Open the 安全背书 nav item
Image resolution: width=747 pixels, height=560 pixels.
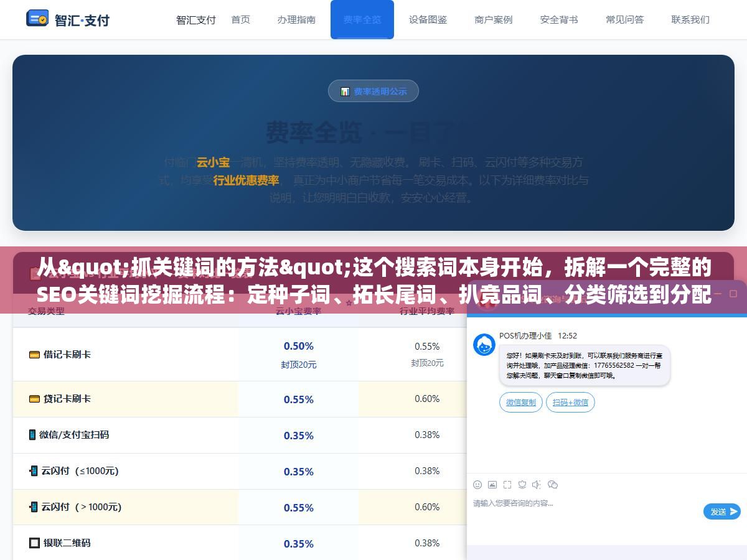point(559,19)
